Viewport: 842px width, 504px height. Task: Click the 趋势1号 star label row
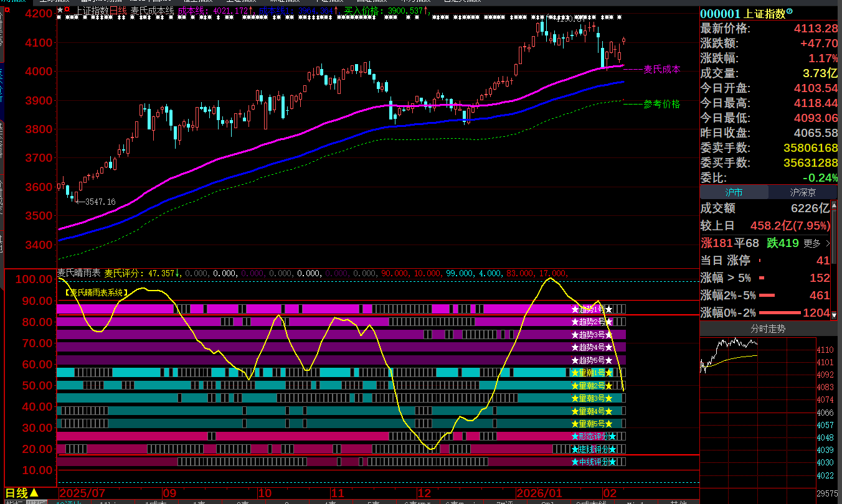tap(592, 309)
